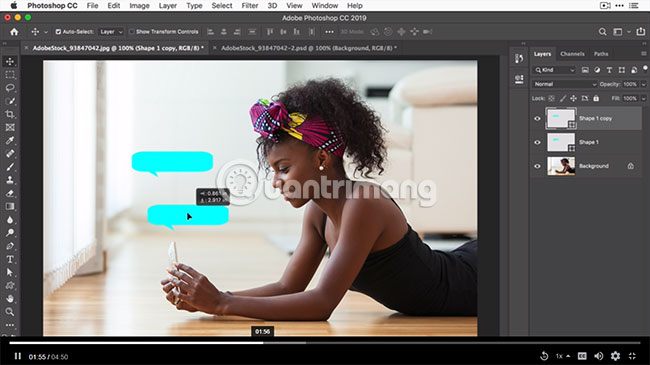Open the search magnifier in options bar
Image resolution: width=650 pixels, height=365 pixels.
tap(602, 32)
